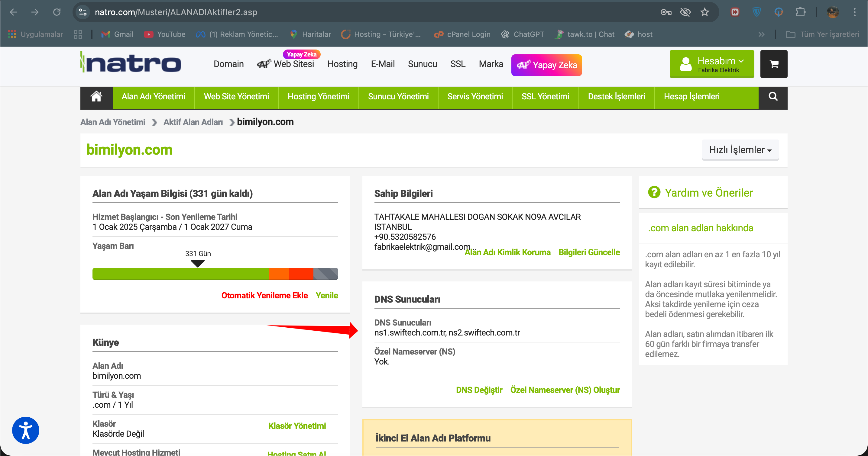
Task: Open Chrome's three-dot menu
Action: point(854,12)
